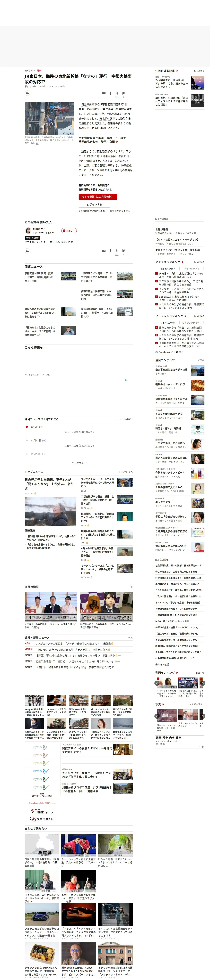Play the 藤井聡太 video
The height and width of the screenshot is (980, 210).
(x=106, y=607)
